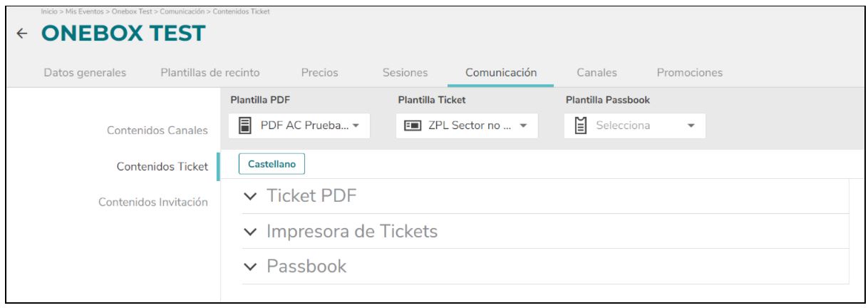Click the passbook icon in Plantilla Passbook
The width and height of the screenshot is (868, 308).
click(580, 126)
